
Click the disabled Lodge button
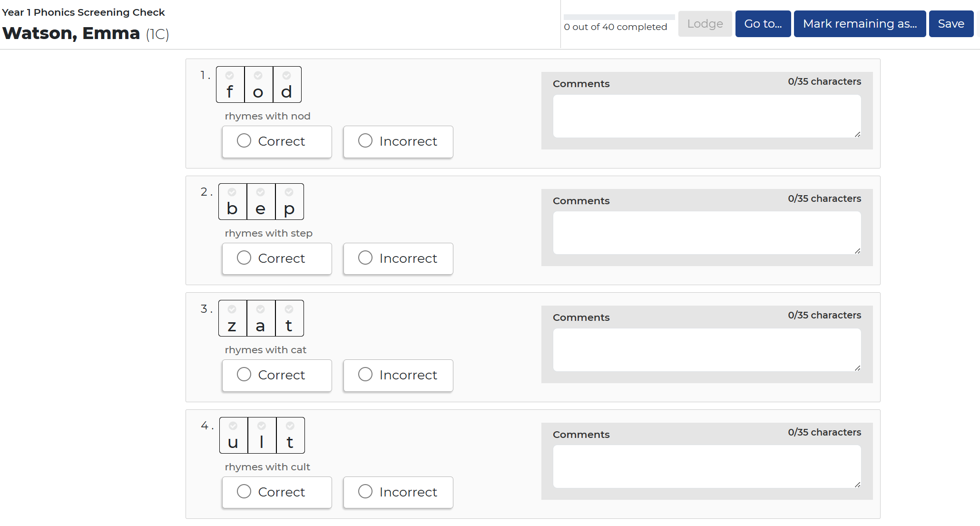(x=705, y=24)
